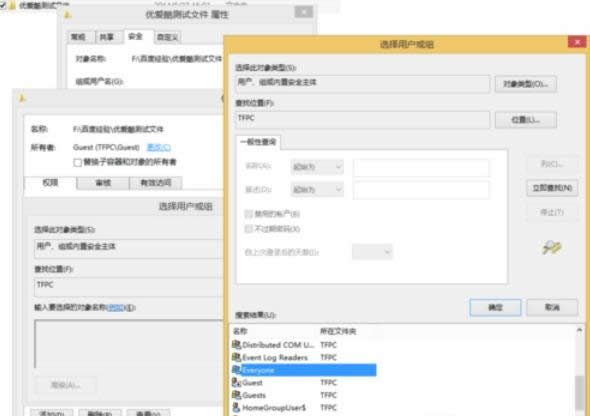
Task: Click the folder icon in properties title bar
Action: click(x=67, y=15)
